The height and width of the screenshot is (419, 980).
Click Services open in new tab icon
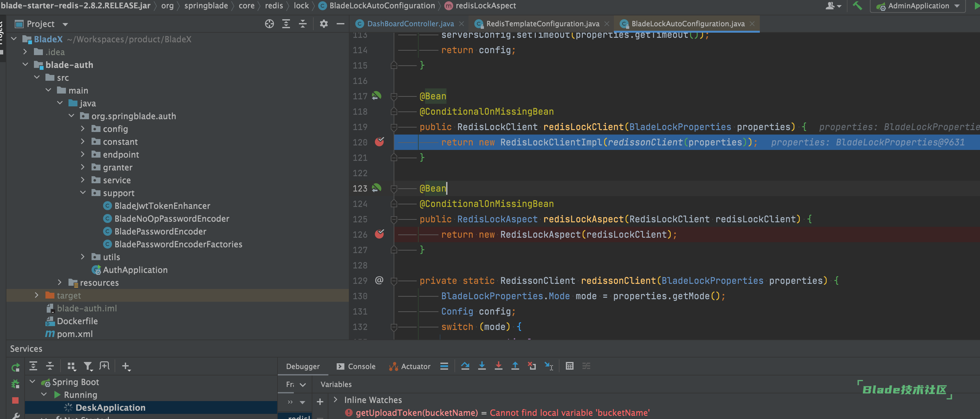[x=104, y=366]
